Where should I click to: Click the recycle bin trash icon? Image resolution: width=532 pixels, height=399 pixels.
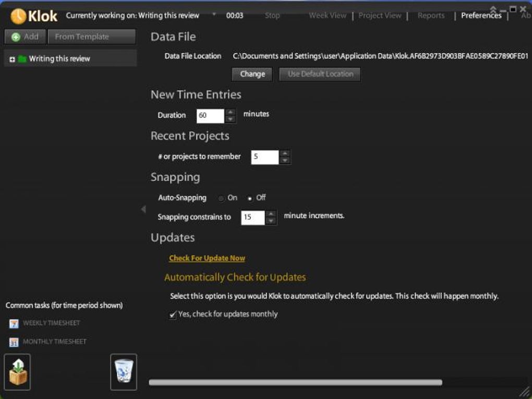pos(124,372)
